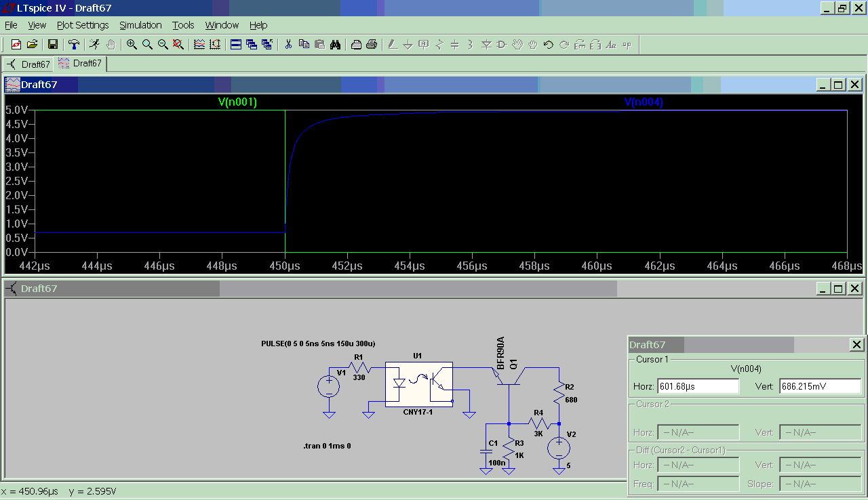Click the Zoom In magnifier icon
868x500 pixels.
(x=132, y=45)
